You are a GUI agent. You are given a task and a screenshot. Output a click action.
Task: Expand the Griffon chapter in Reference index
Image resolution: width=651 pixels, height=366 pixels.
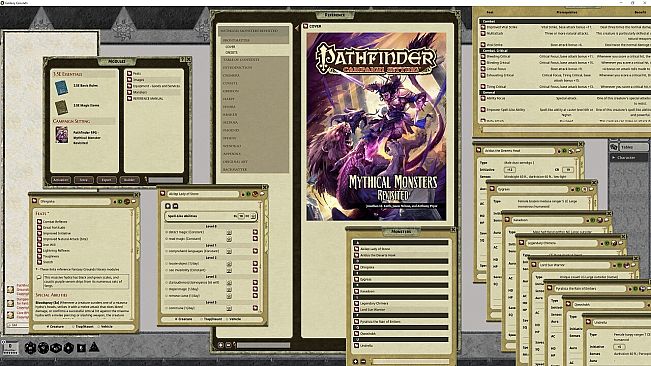pos(254,91)
